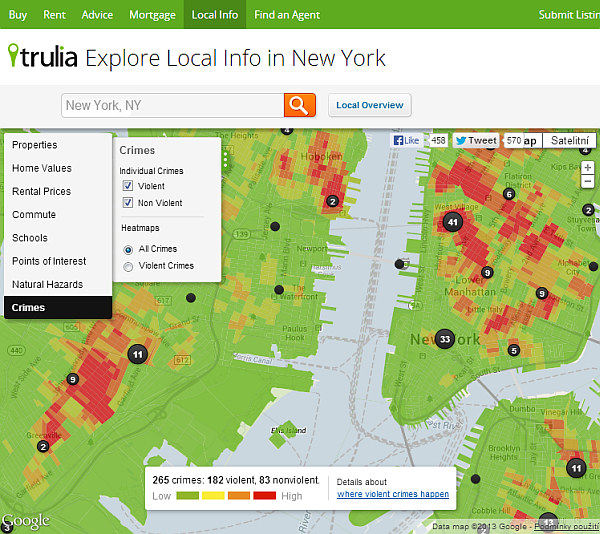The image size is (600, 534).
Task: Select Points of Interest layer
Action: 58,261
